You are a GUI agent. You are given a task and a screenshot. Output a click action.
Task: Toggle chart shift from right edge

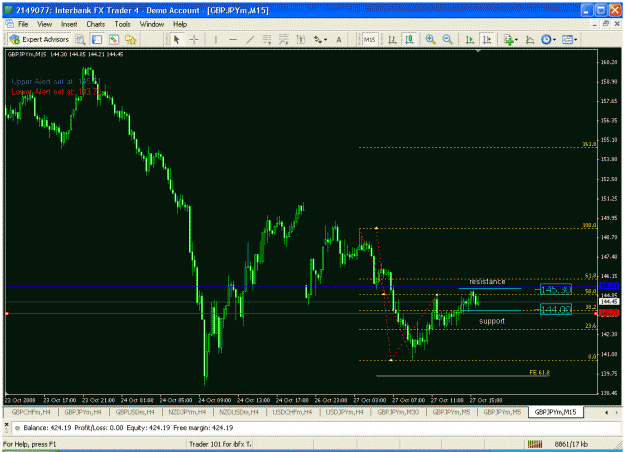pyautogui.click(x=487, y=39)
